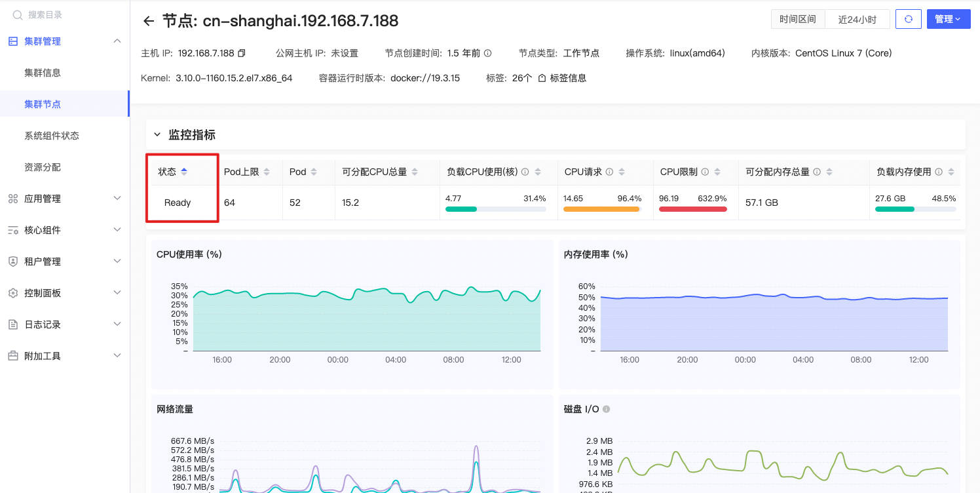Click info icon beside 可分配内存总量

(x=817, y=172)
